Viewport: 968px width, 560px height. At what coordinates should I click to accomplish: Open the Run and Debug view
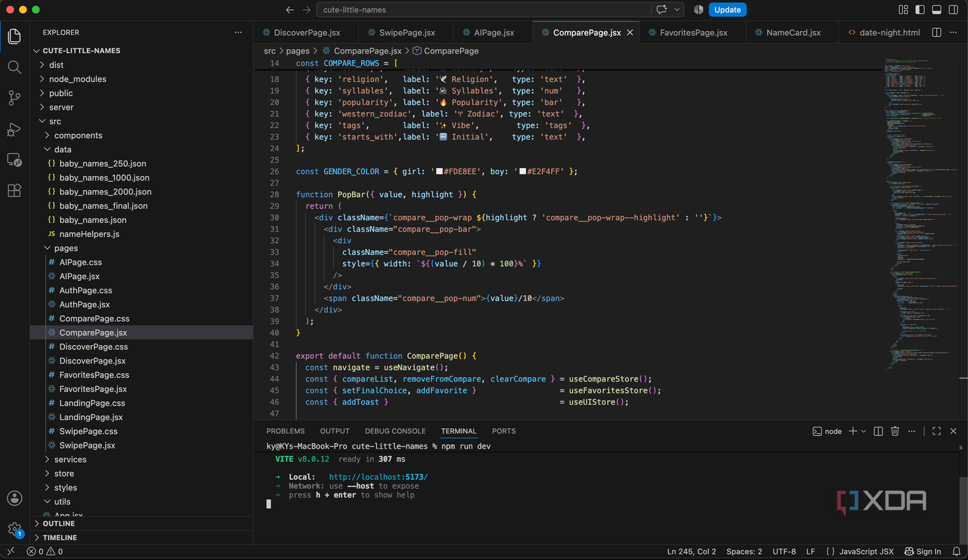coord(14,129)
